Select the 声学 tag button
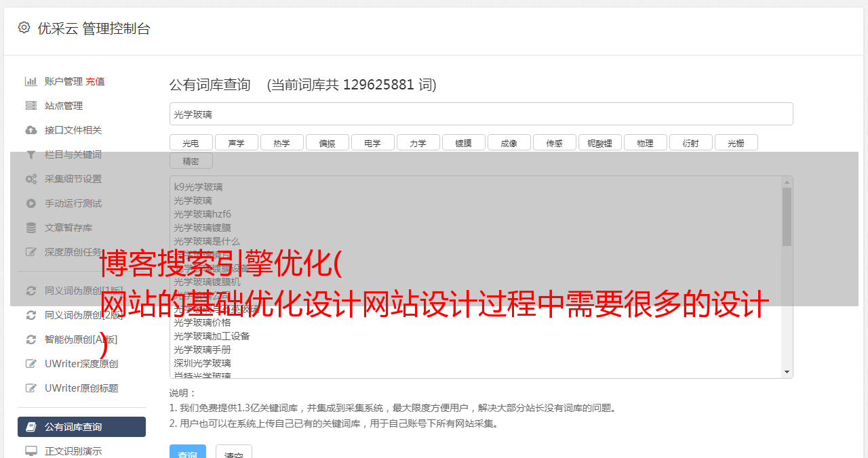The height and width of the screenshot is (458, 868). pos(237,142)
